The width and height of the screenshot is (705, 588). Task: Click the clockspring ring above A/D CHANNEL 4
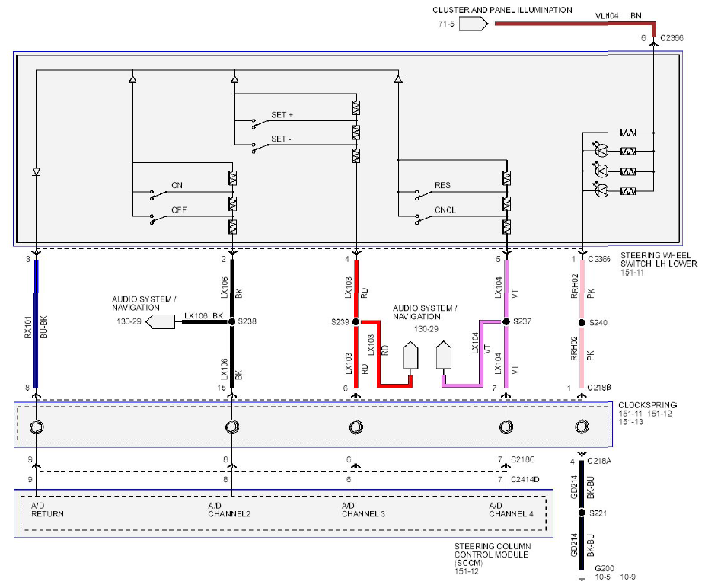pos(506,427)
